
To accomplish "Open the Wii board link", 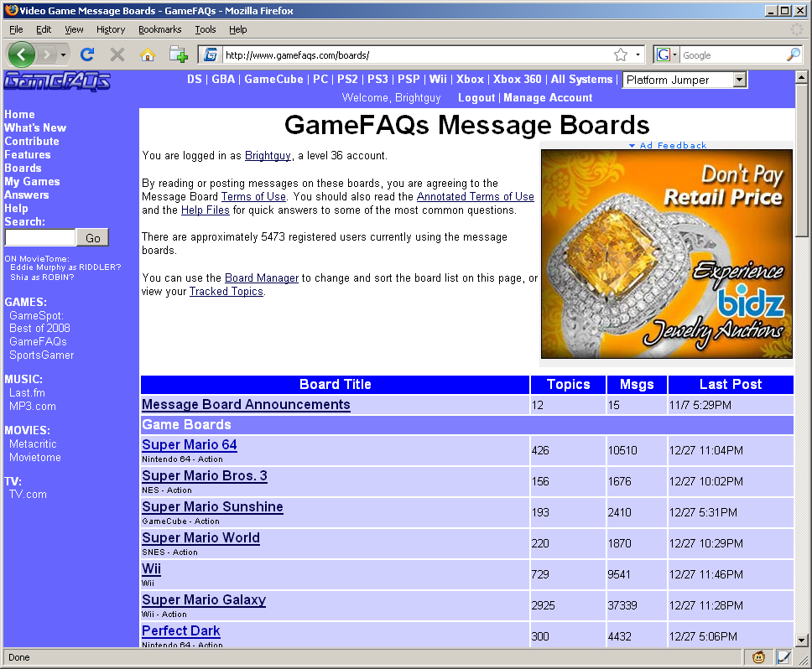I will tap(151, 568).
